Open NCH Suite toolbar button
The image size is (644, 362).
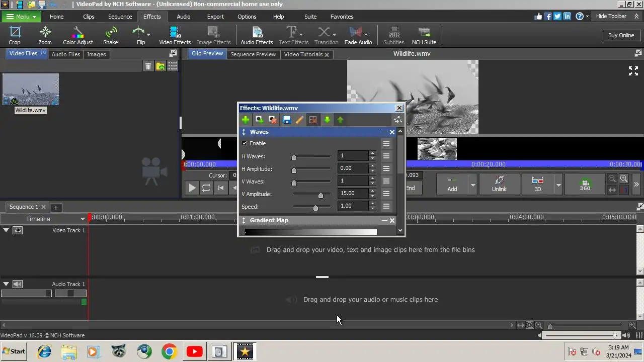point(424,36)
